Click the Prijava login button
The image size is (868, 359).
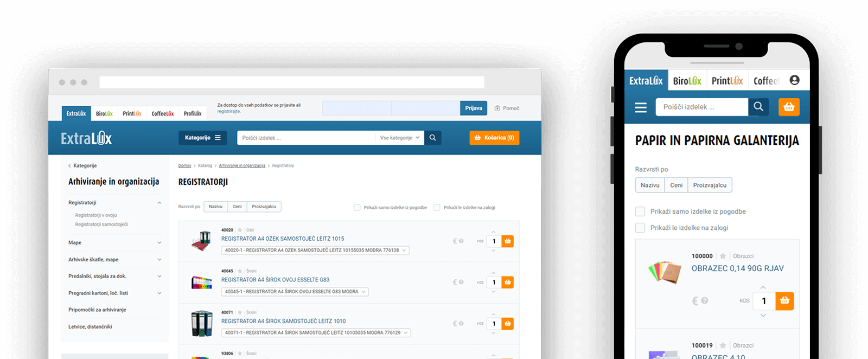click(x=474, y=108)
